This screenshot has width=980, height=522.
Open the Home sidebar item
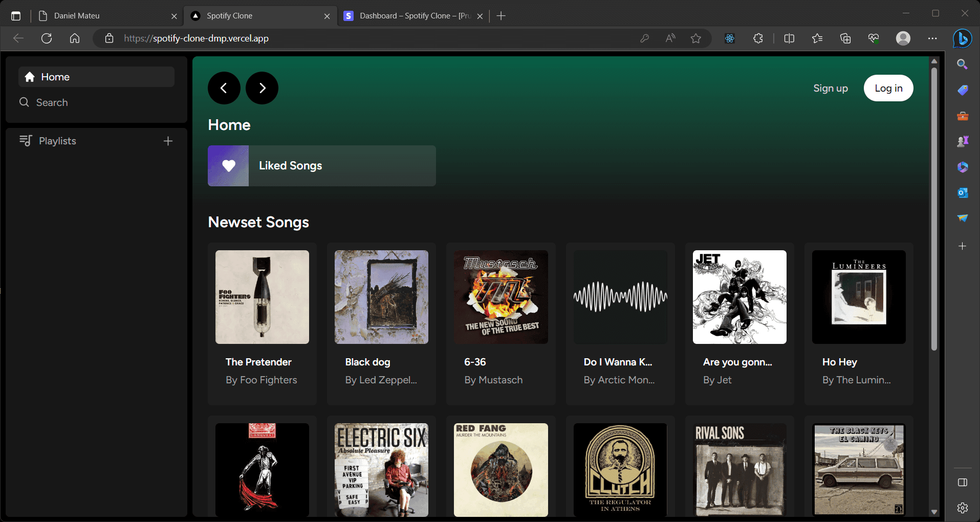coord(96,77)
